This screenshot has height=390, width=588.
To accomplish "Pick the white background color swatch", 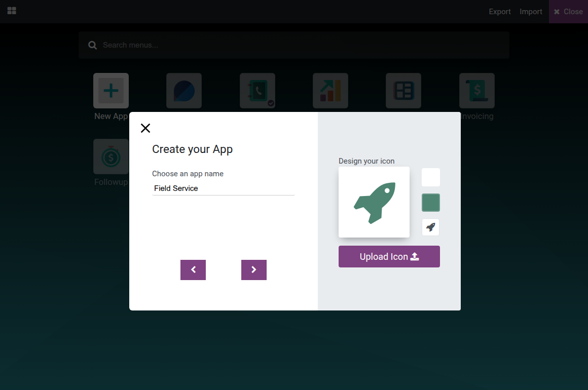I will (x=431, y=177).
